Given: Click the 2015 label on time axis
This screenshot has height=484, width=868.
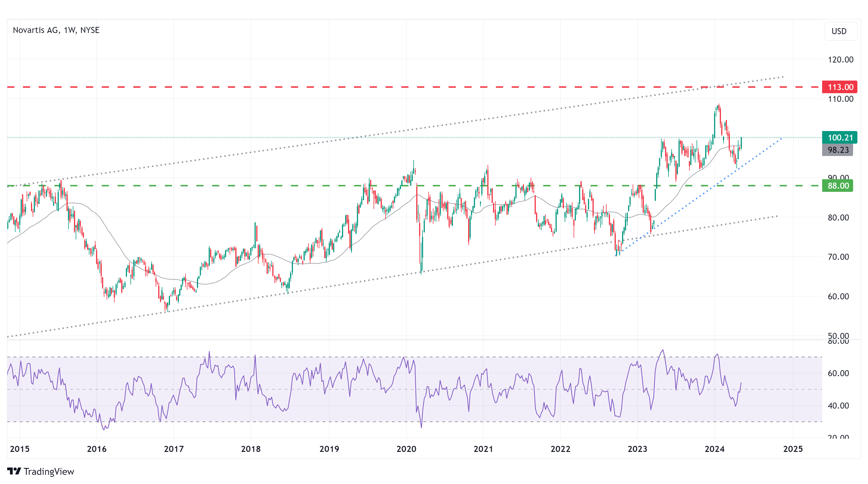Looking at the screenshot, I should [x=19, y=449].
